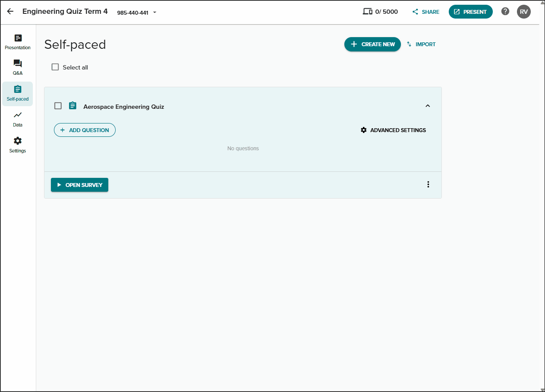Click the SHARE button
The height and width of the screenshot is (392, 545).
point(426,12)
